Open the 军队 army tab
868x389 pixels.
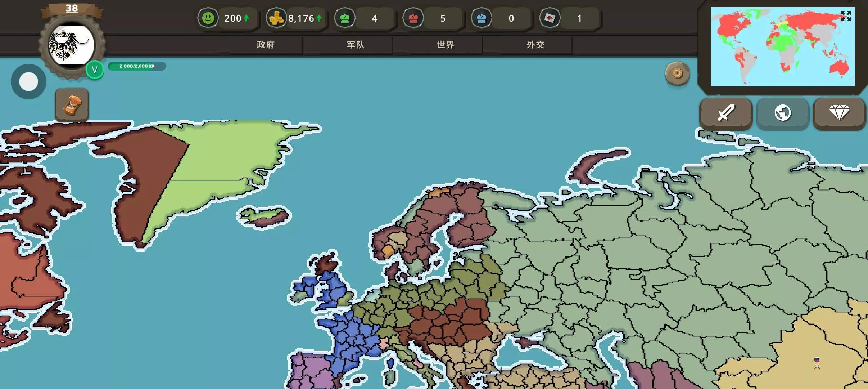click(356, 45)
